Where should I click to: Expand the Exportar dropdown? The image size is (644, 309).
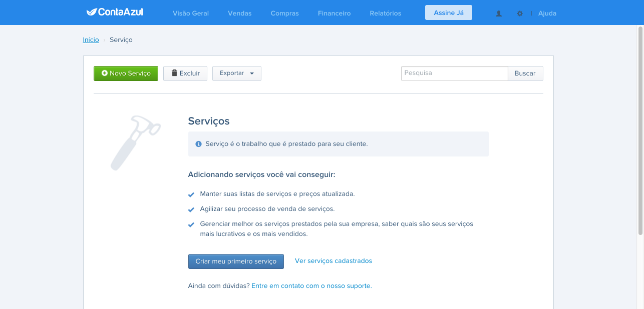click(x=237, y=73)
